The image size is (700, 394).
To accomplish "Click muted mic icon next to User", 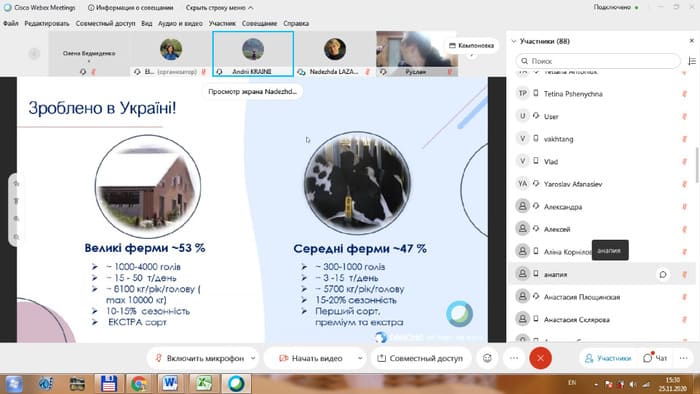I will point(684,116).
